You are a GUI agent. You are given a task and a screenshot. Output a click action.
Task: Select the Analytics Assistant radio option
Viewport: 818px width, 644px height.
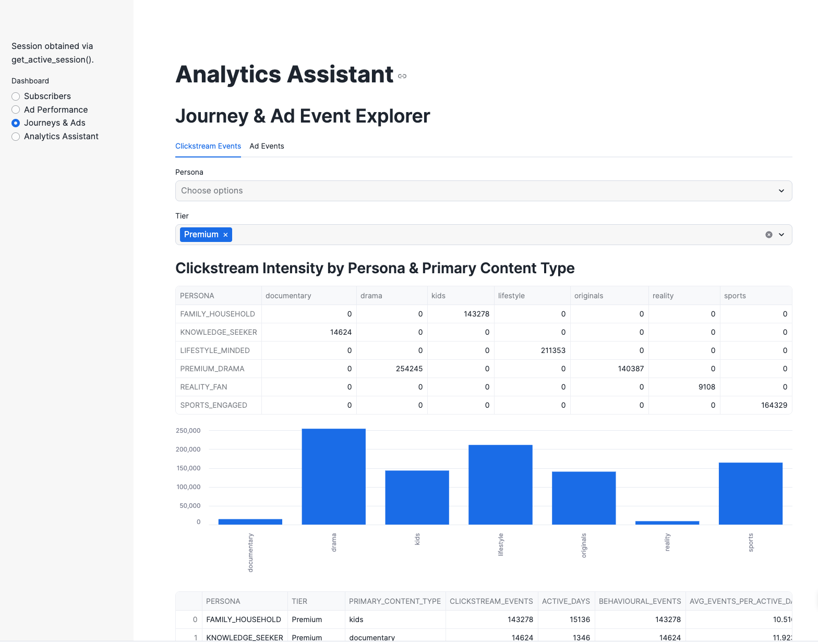16,137
